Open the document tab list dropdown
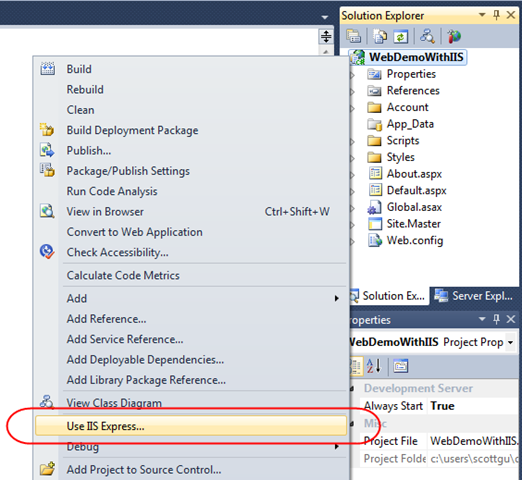The height and width of the screenshot is (480, 522). (324, 17)
